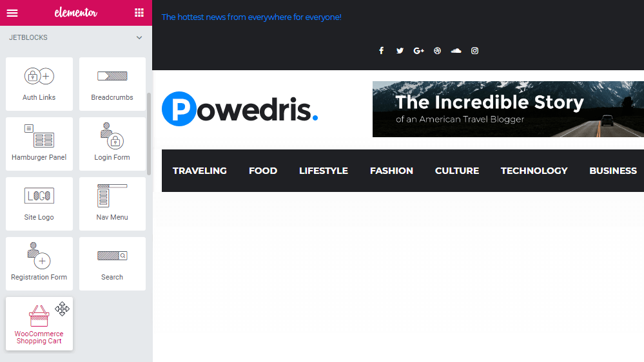Collapse the JETBLOCKS category
644x362 pixels.
[139, 38]
